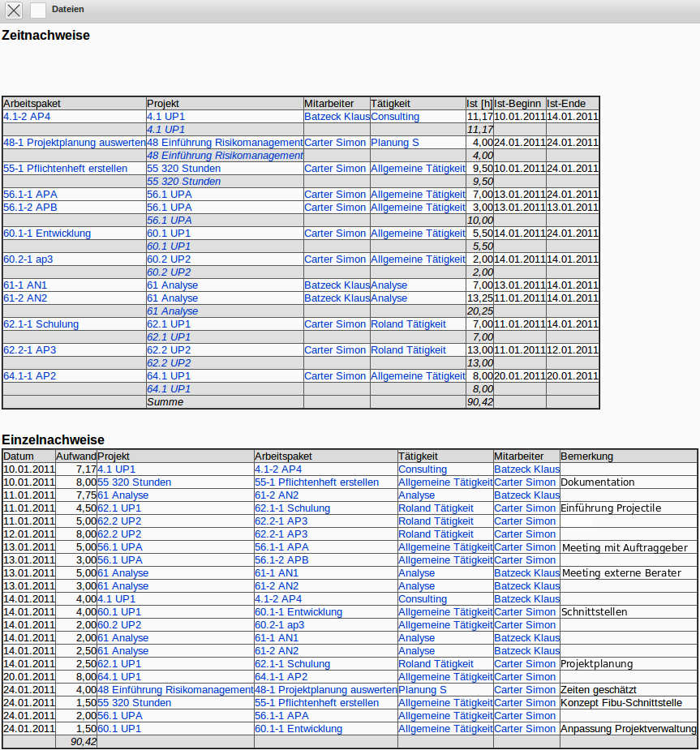Close the report with the X icon
The image size is (700, 750).
[x=14, y=10]
